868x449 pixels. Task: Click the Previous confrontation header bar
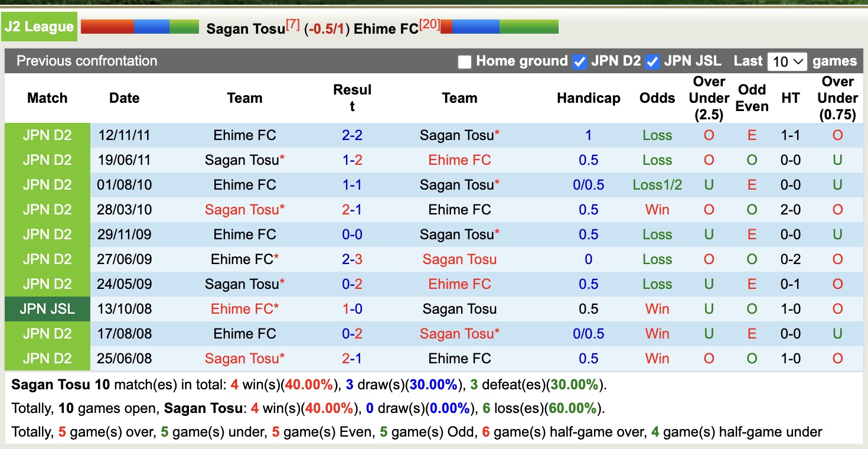(87, 61)
